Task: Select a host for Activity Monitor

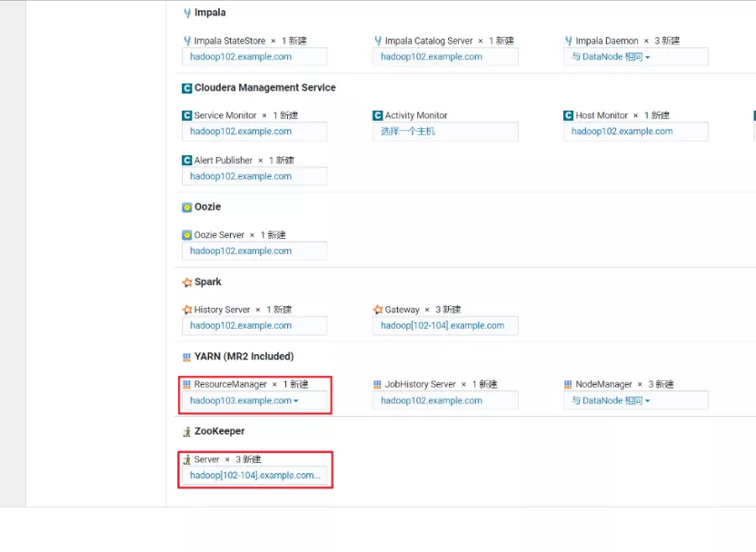Action: point(445,132)
